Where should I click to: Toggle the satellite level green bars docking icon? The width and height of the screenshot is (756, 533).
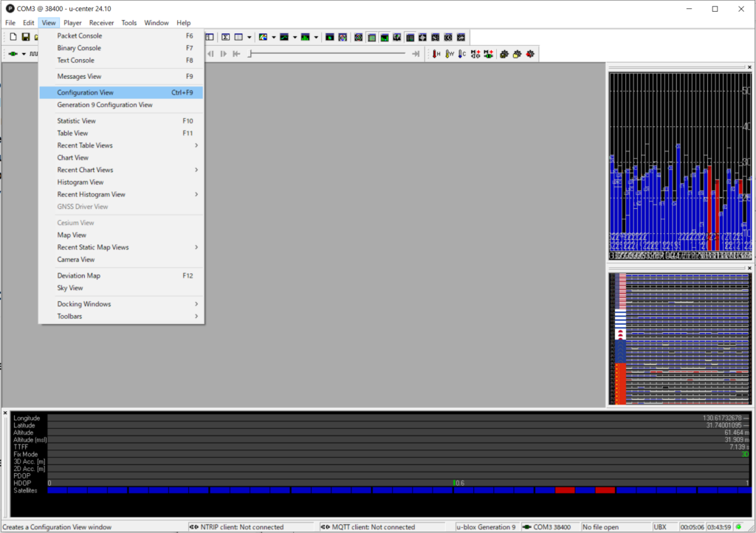pos(384,37)
